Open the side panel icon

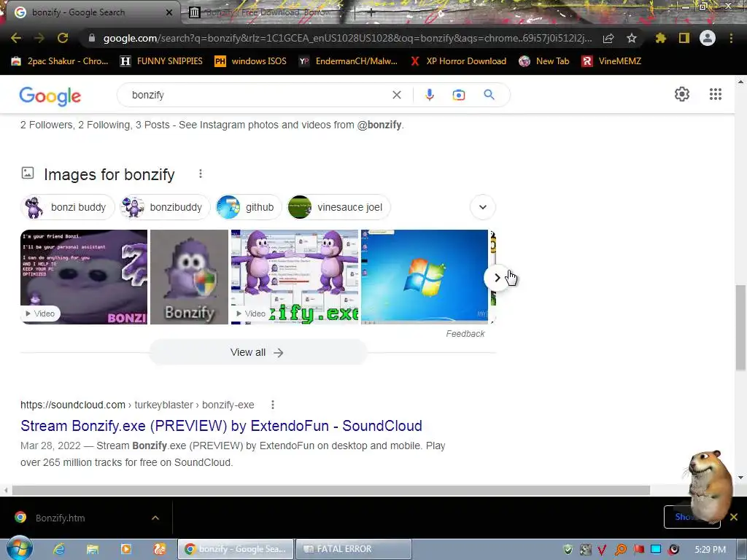pos(684,38)
